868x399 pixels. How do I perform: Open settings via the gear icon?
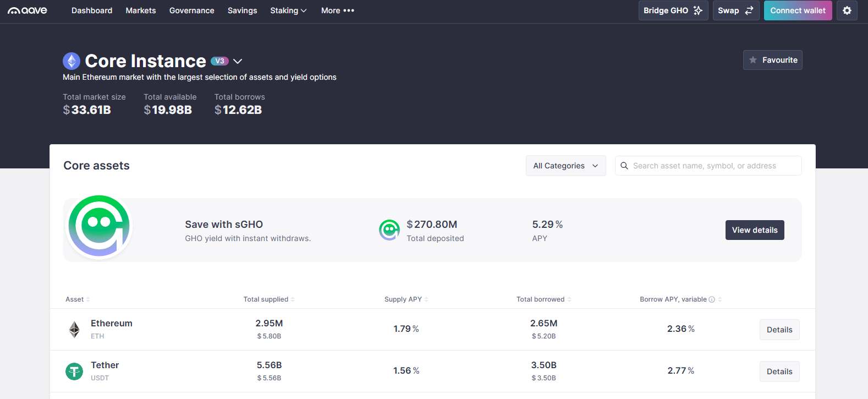(x=847, y=10)
